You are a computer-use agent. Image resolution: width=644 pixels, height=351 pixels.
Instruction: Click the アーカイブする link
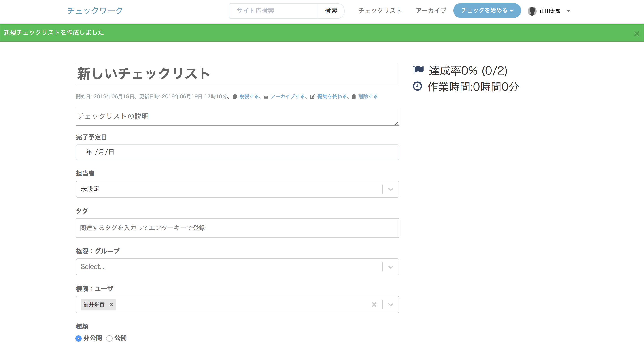(287, 97)
